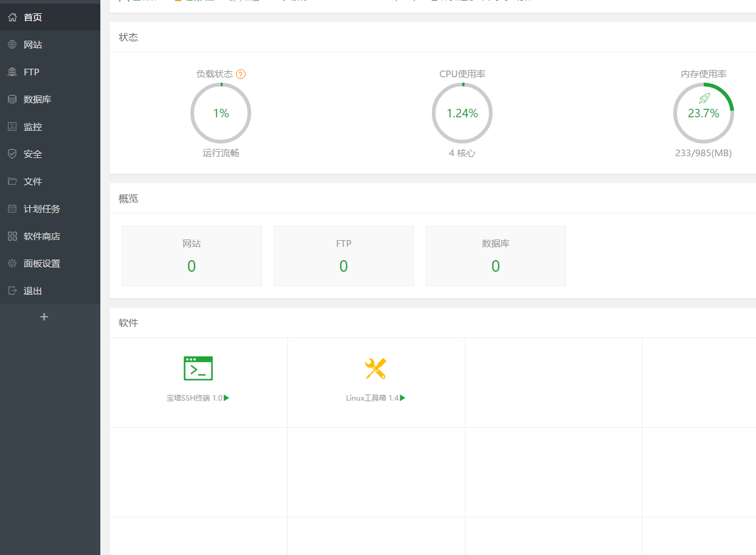Start 宝塔SSH终端 via its play arrow
The height and width of the screenshot is (555, 756).
click(x=226, y=398)
